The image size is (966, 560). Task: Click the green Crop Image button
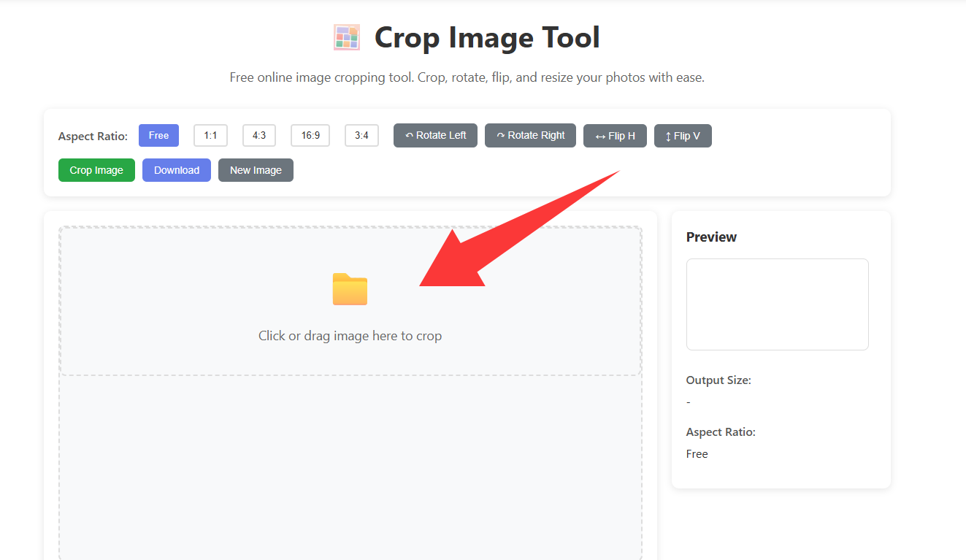(x=96, y=170)
